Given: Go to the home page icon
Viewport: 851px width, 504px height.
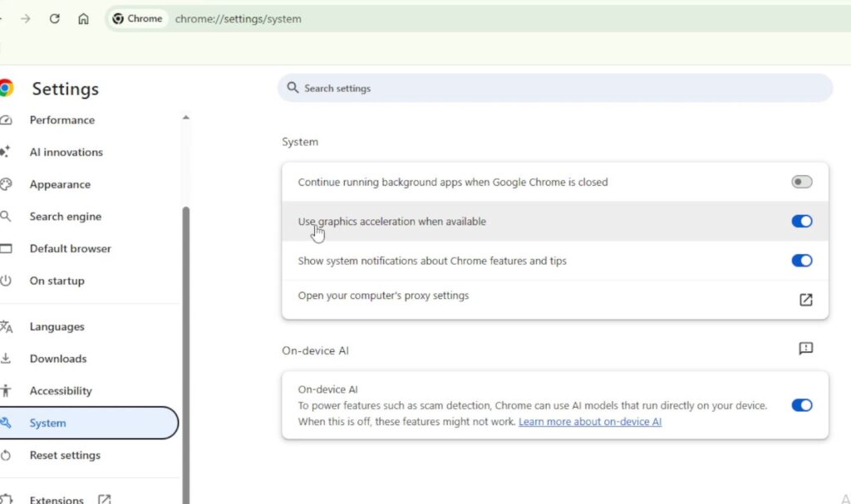Looking at the screenshot, I should pyautogui.click(x=83, y=19).
